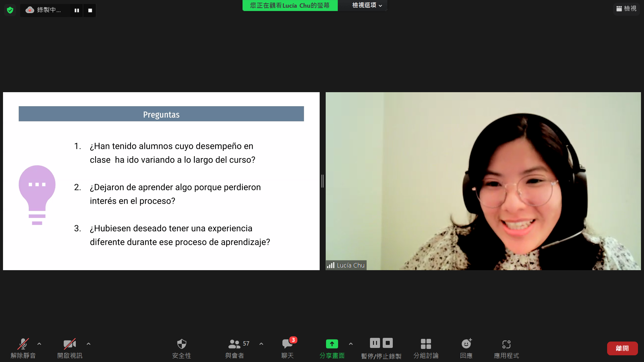Stop the cloud recording from the top bar

[90, 10]
